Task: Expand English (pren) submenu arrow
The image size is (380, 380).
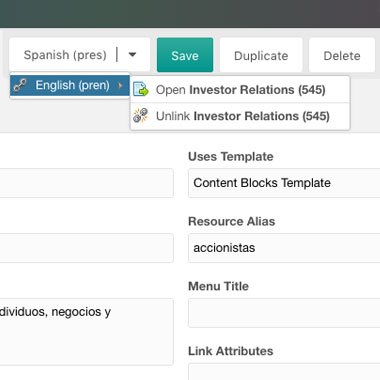Action: pos(120,86)
